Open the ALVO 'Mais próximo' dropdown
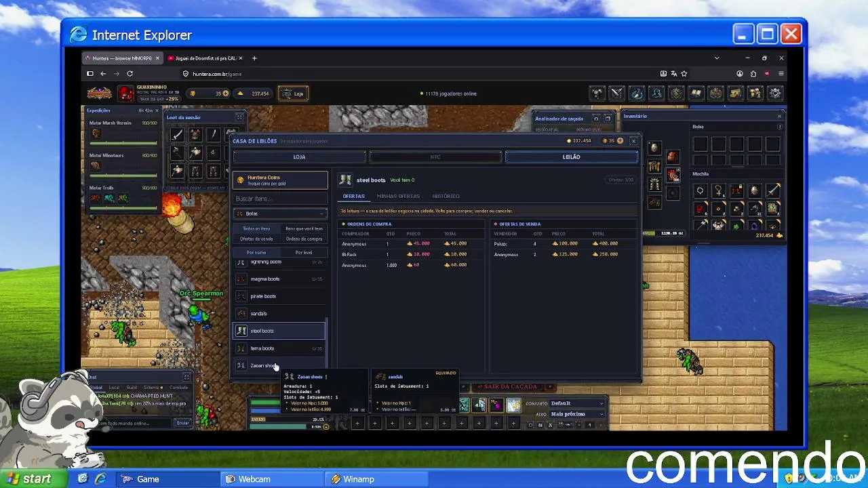This screenshot has height=488, width=868. tap(576, 413)
